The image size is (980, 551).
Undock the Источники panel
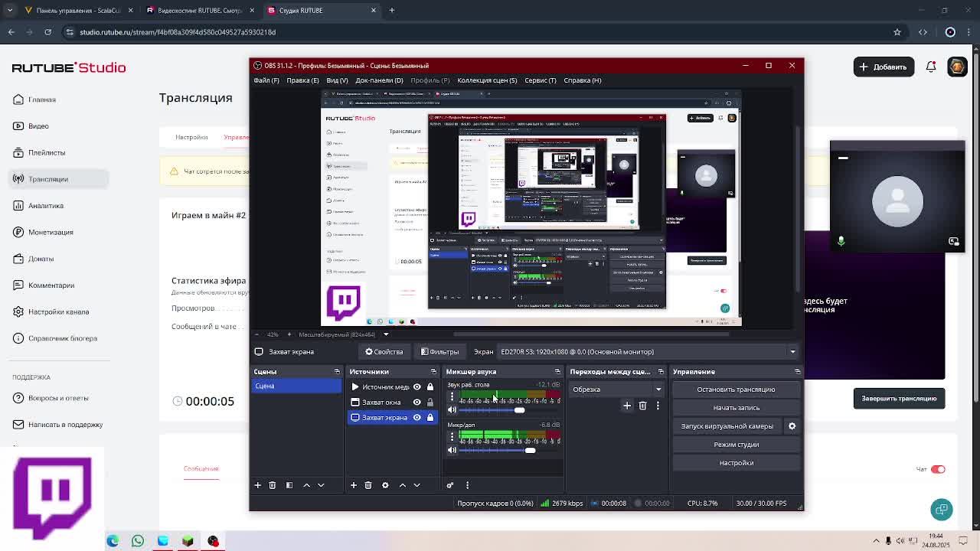(433, 372)
